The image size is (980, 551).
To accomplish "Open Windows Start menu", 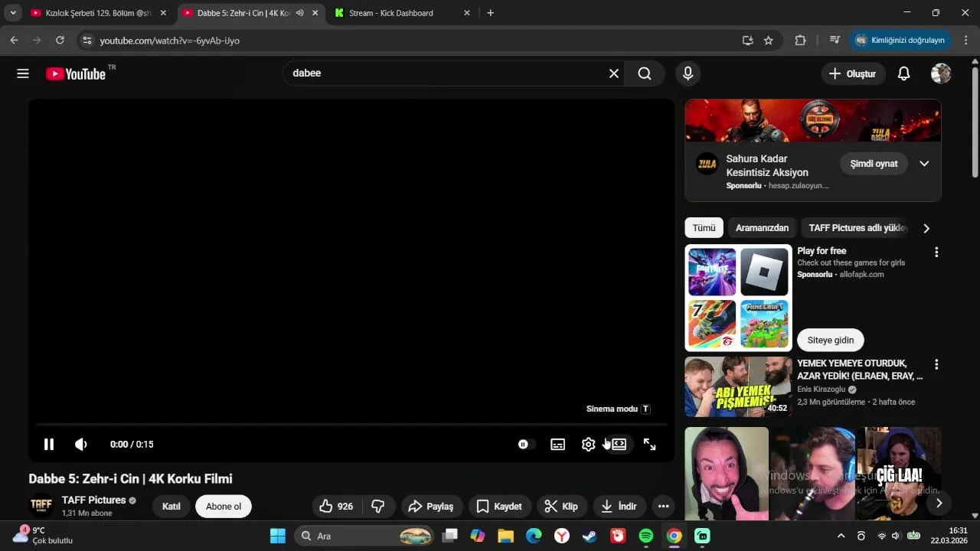I will 277,536.
